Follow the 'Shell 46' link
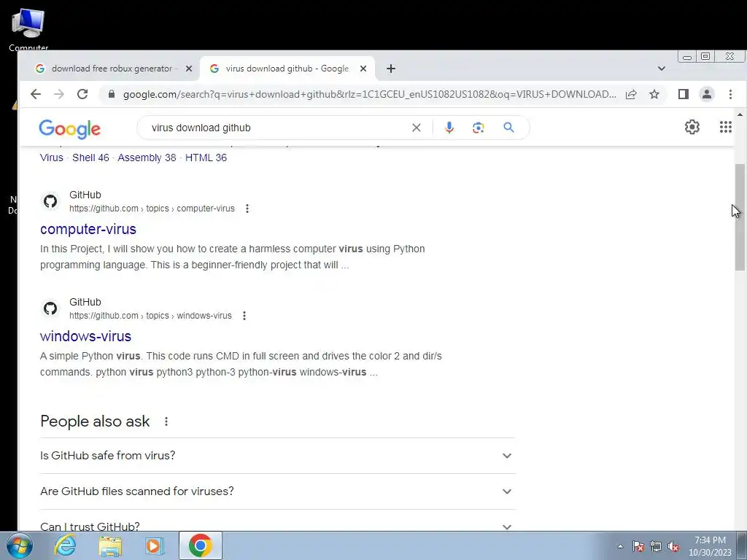 click(x=90, y=157)
